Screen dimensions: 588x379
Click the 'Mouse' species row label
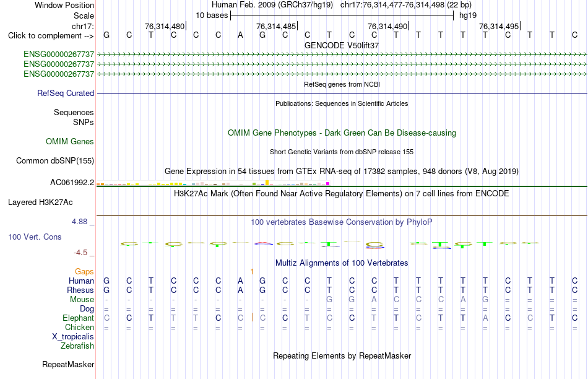click(82, 300)
